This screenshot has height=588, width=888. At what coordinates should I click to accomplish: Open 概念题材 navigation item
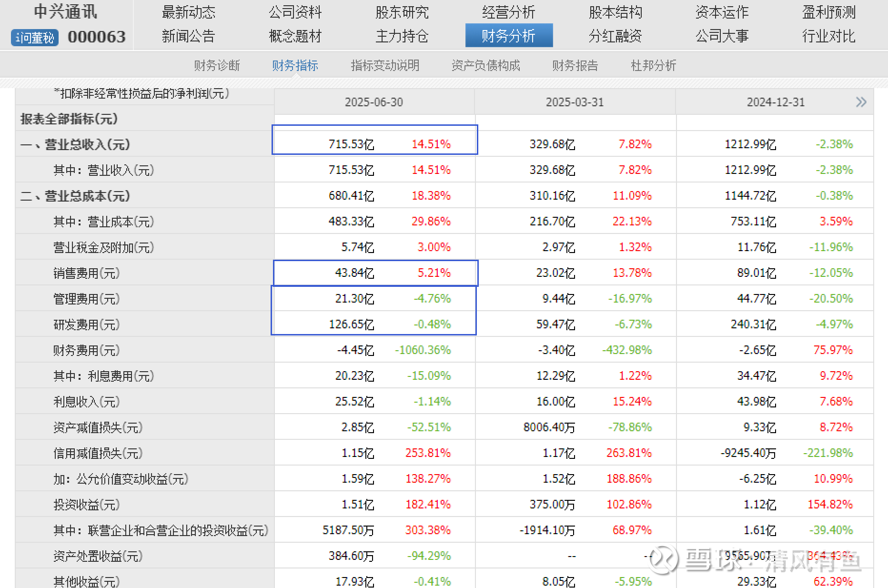(295, 36)
